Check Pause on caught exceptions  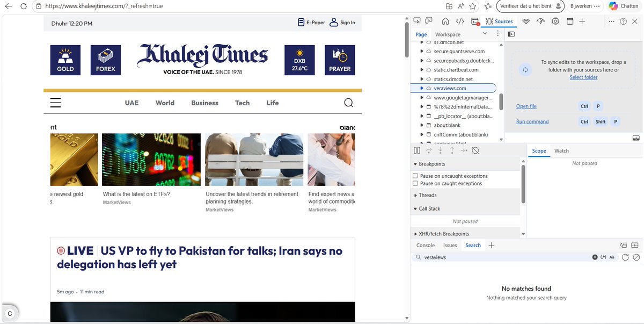[415, 183]
